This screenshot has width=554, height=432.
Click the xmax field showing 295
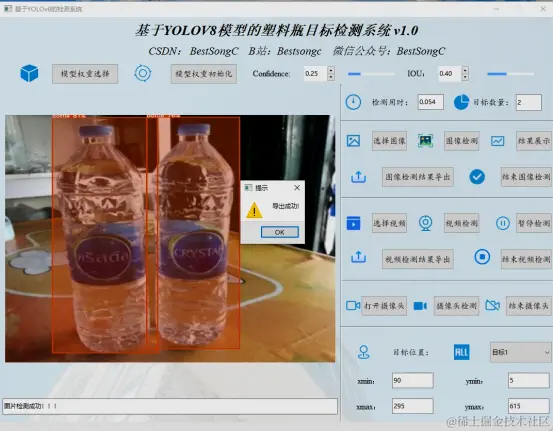[413, 406]
